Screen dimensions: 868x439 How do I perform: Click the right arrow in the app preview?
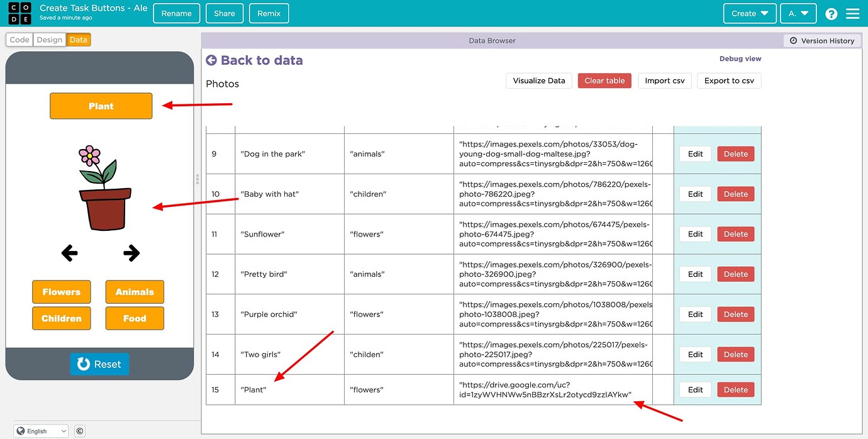[x=131, y=253]
